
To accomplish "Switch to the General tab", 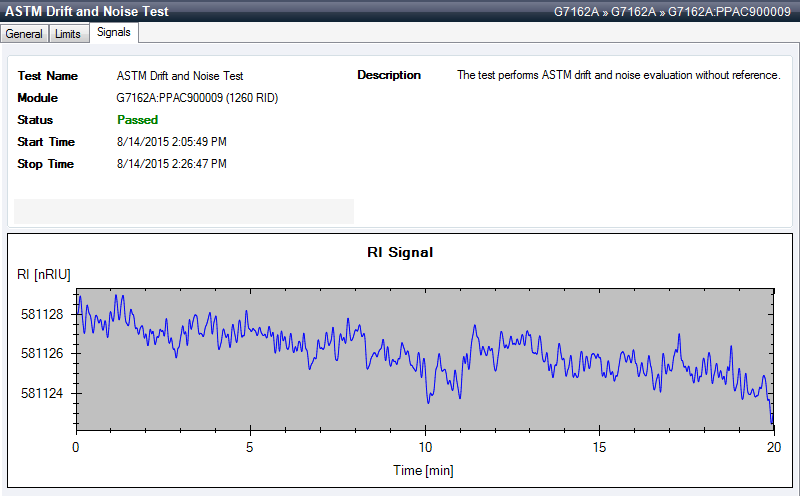I will (x=25, y=33).
